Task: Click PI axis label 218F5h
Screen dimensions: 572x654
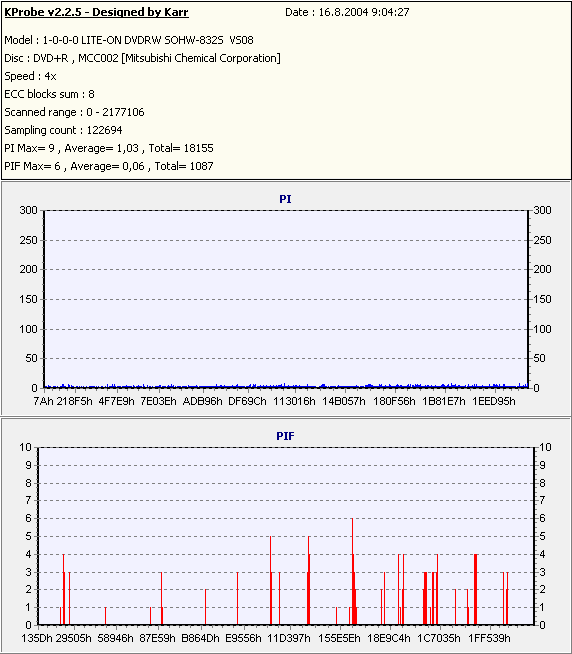Action: (74, 401)
